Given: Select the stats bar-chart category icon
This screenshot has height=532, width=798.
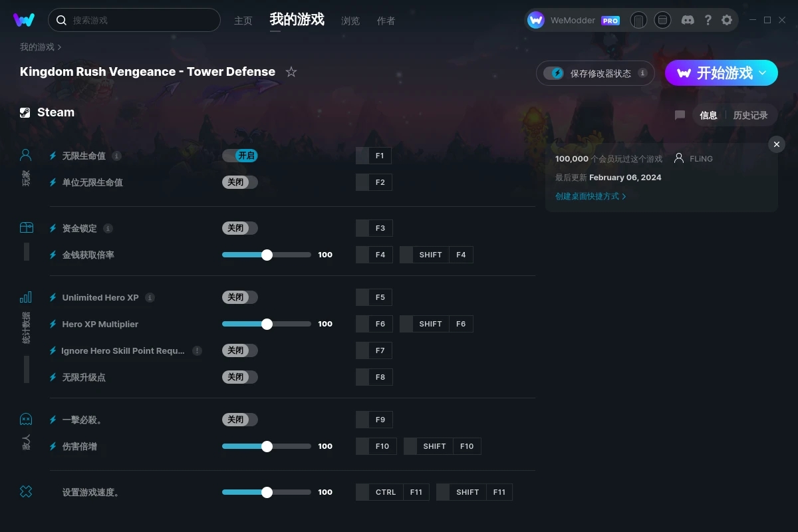Looking at the screenshot, I should [x=26, y=297].
